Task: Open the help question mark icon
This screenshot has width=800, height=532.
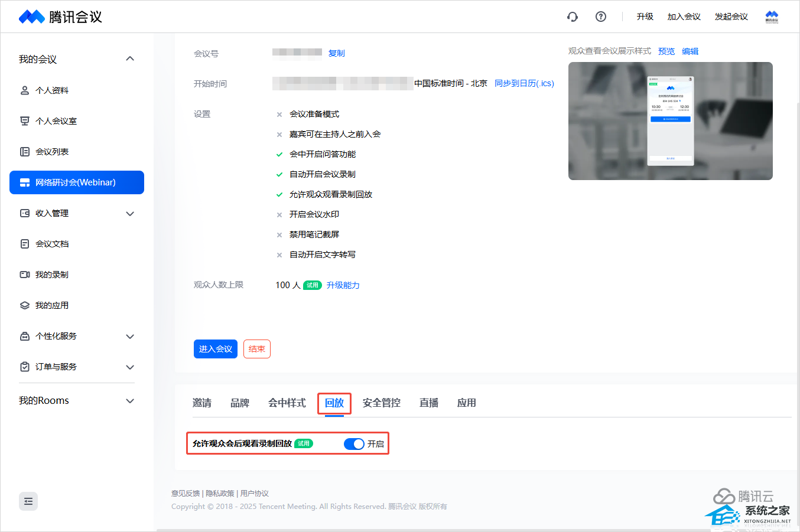Action: [x=601, y=17]
